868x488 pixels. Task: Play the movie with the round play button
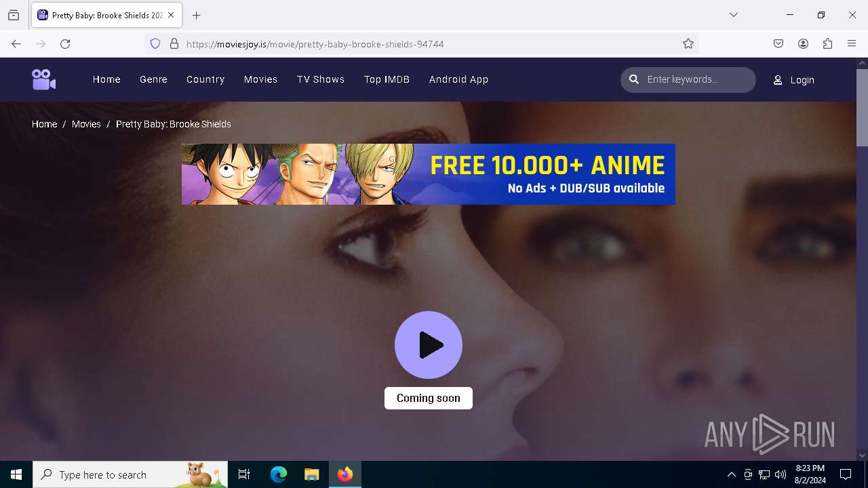click(x=429, y=345)
